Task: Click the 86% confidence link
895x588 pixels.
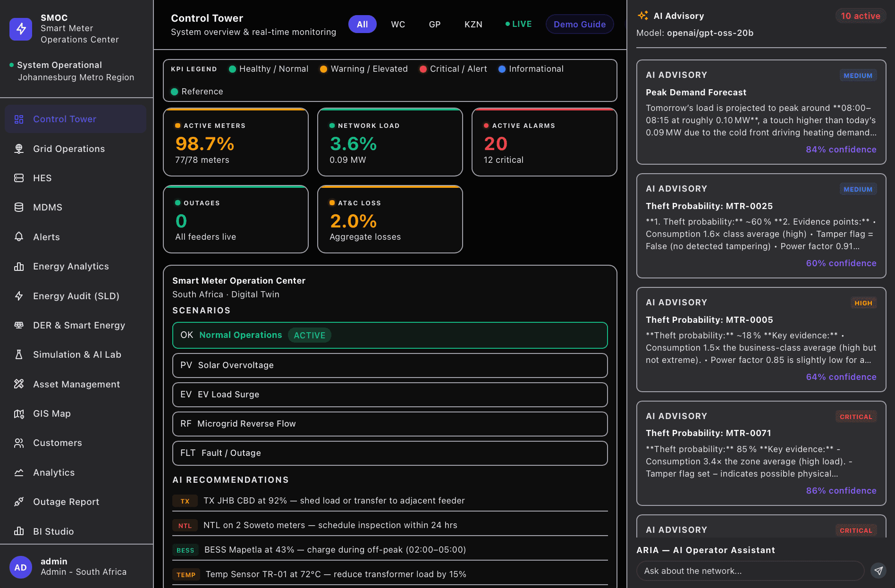Action: pyautogui.click(x=841, y=490)
